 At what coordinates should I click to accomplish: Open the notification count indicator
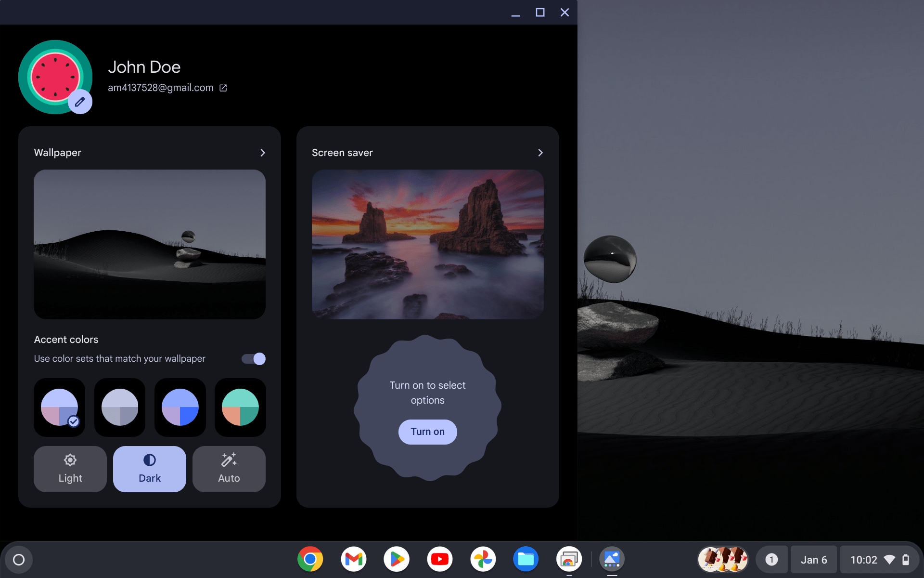[771, 560]
